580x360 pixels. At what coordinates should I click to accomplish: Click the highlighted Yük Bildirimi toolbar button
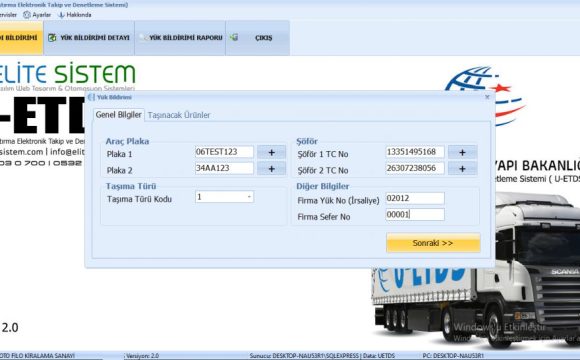pos(21,38)
